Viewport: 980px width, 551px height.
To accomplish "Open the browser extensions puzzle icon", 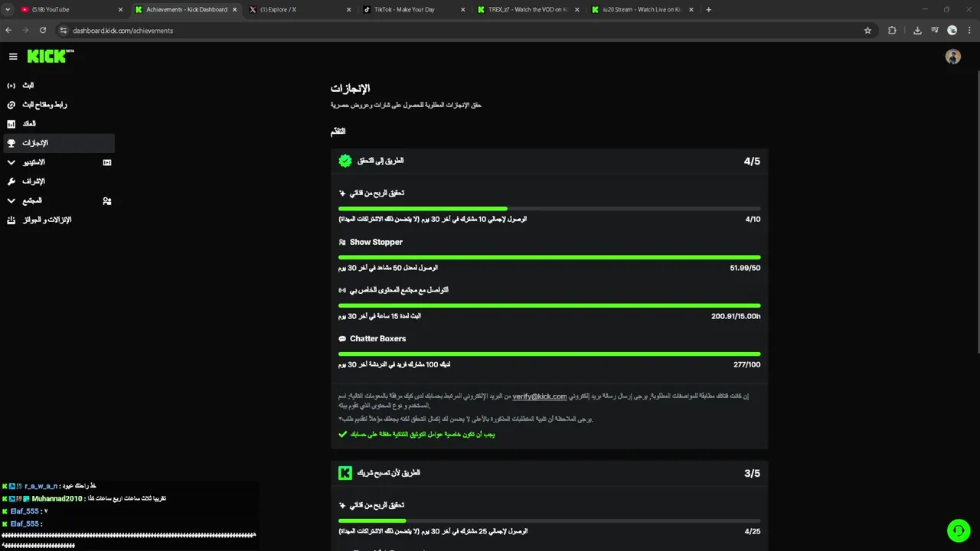I will coord(892,31).
